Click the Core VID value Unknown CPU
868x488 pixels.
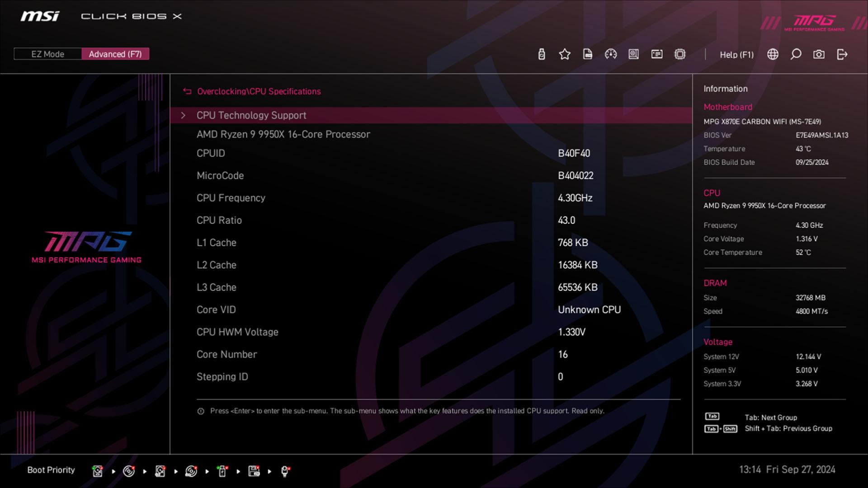pos(589,310)
